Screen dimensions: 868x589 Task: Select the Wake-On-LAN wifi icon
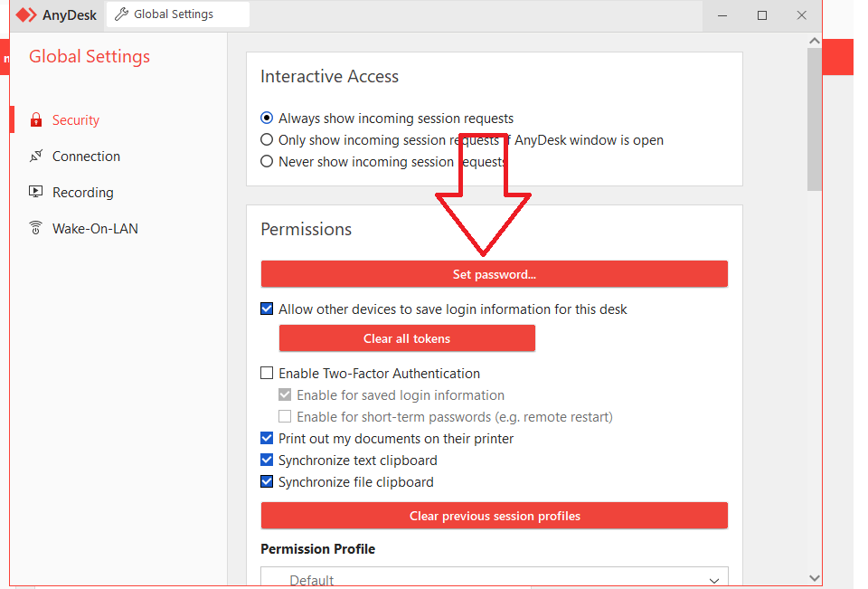click(35, 228)
